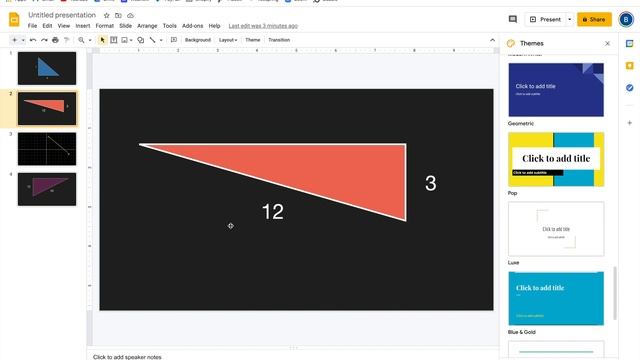
Task: Activate the paint format tool
Action: [x=66, y=40]
